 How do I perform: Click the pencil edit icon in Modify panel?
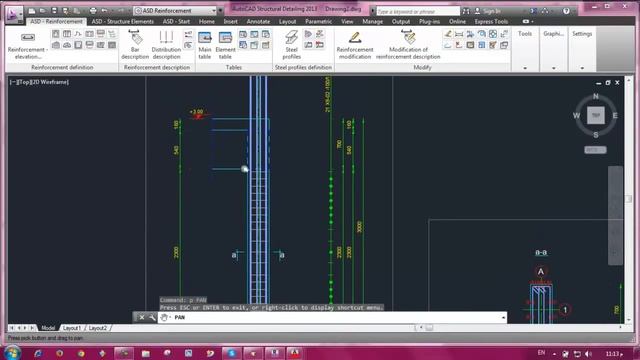pyautogui.click(x=448, y=34)
